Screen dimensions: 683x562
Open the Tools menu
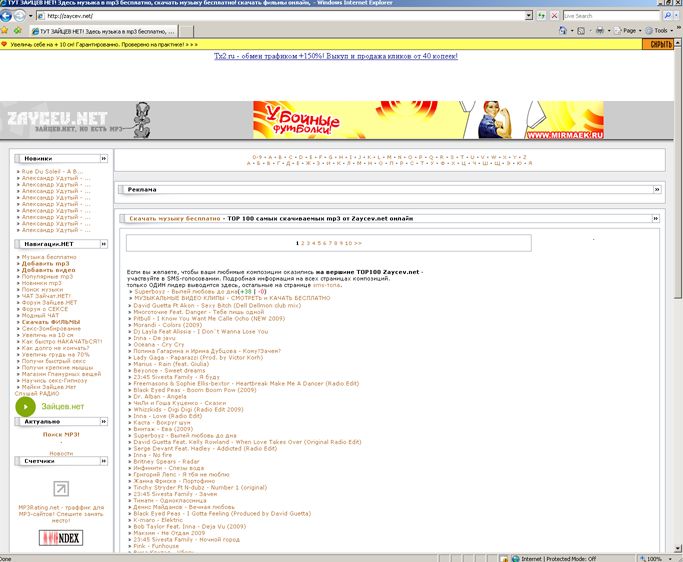click(659, 31)
